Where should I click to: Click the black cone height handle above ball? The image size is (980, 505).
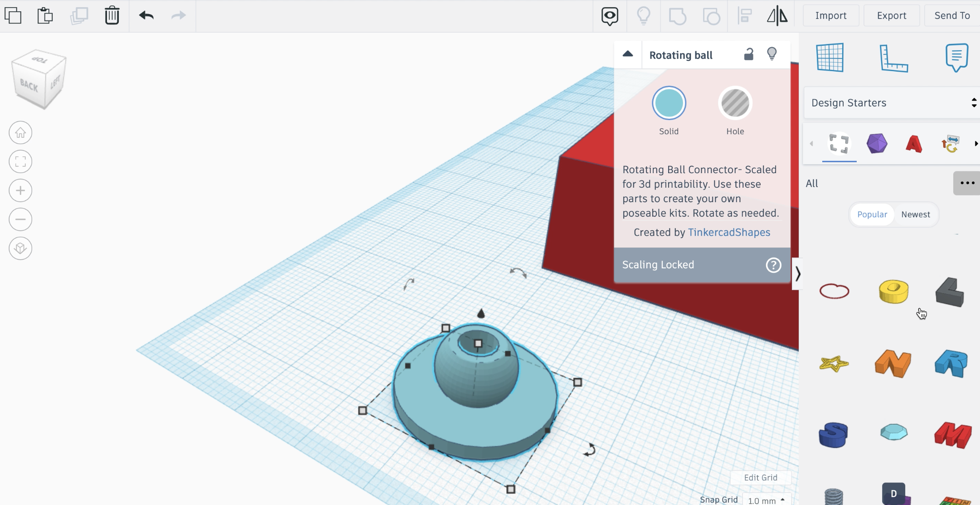[x=481, y=313]
